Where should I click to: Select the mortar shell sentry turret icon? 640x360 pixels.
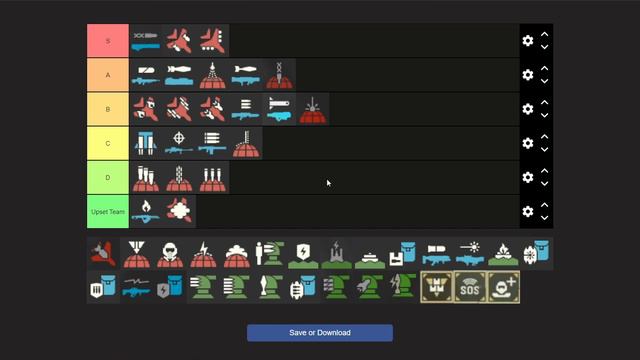pos(270,287)
